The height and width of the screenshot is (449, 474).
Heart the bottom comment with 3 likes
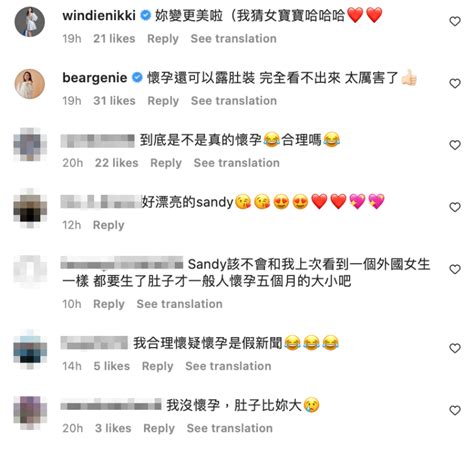pos(455,410)
